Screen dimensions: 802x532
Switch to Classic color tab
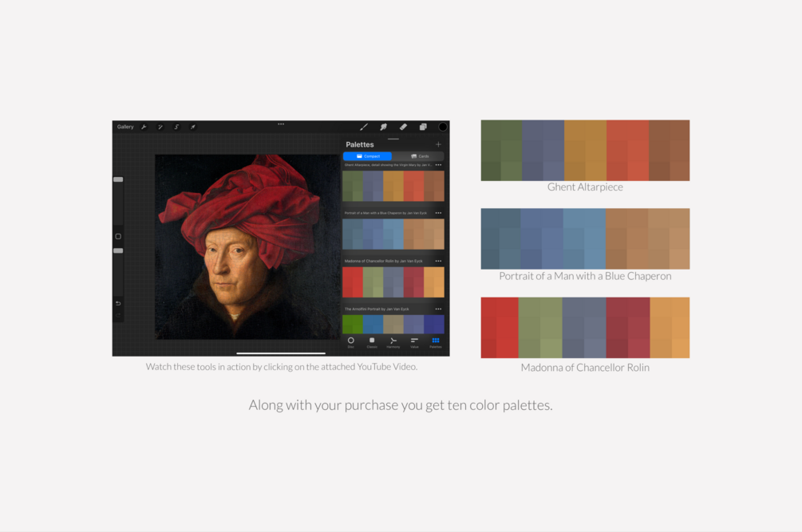coord(372,342)
